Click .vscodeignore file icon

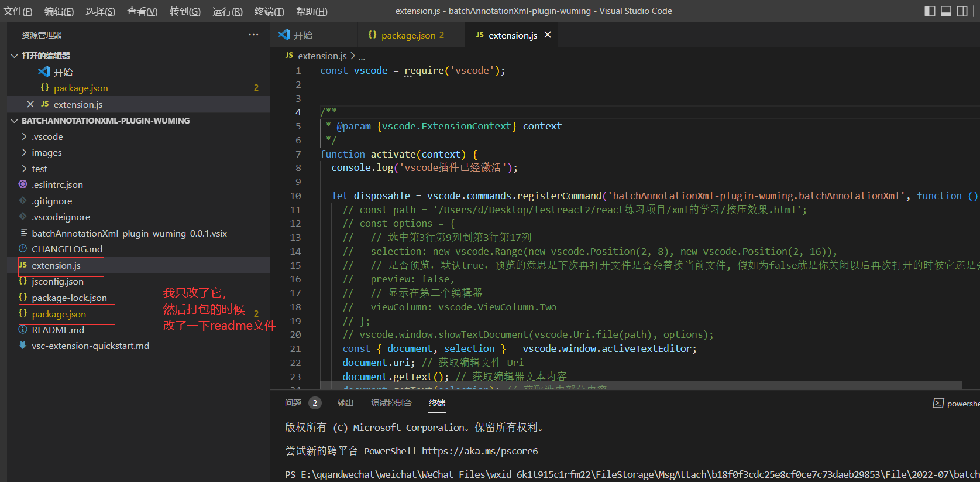pos(23,217)
